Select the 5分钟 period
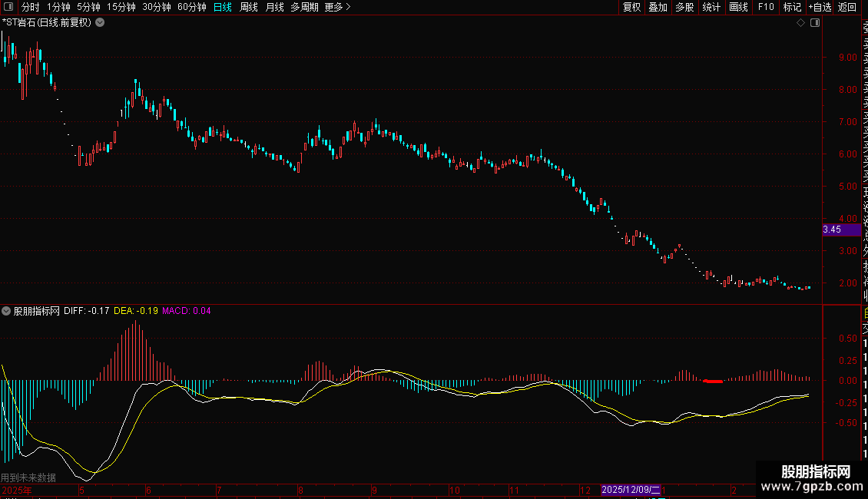 [88, 7]
